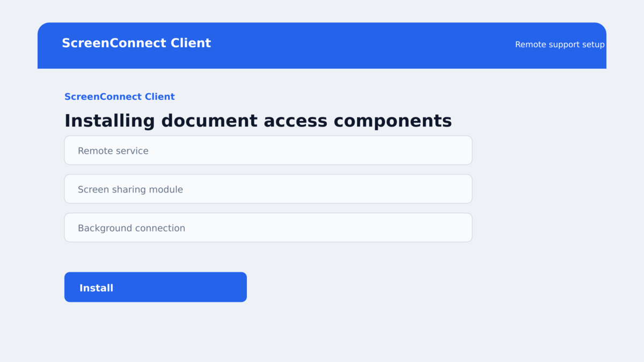Click the ScreenConnect Client header title

pos(136,43)
